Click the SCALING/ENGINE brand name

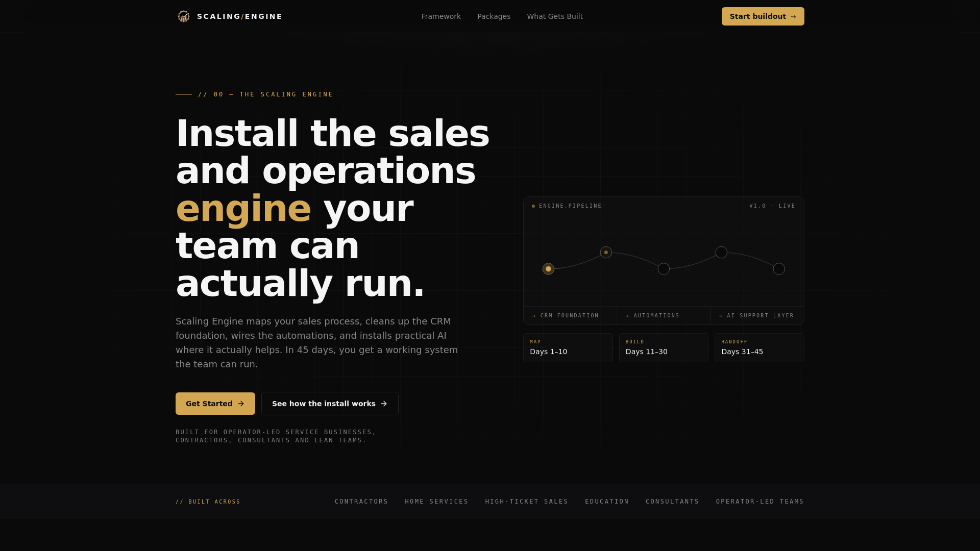(239, 16)
